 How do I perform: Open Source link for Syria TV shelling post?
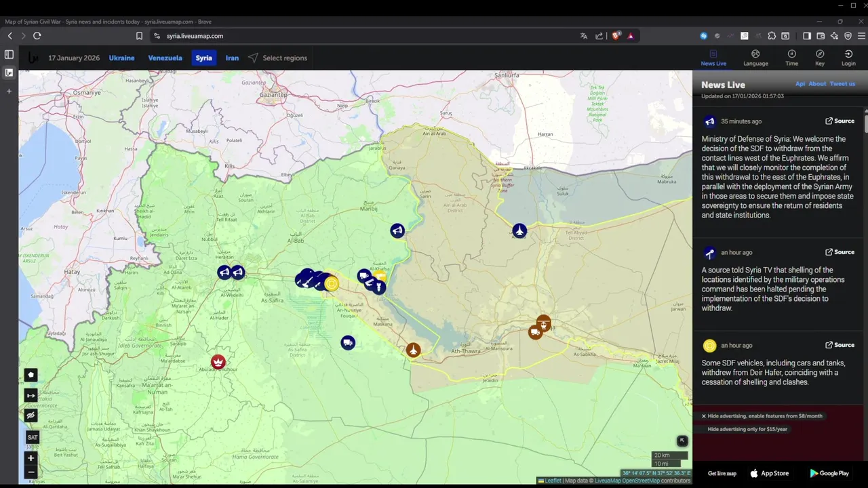pos(840,252)
